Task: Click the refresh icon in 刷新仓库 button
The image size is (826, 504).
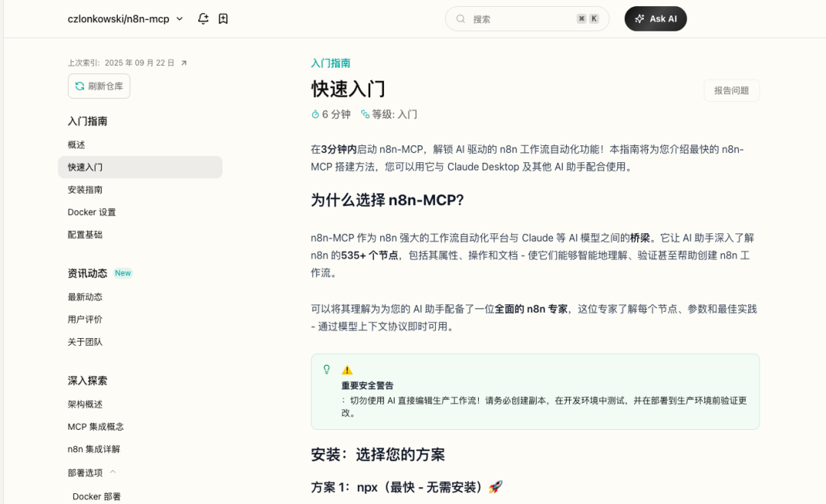Action: (x=79, y=86)
